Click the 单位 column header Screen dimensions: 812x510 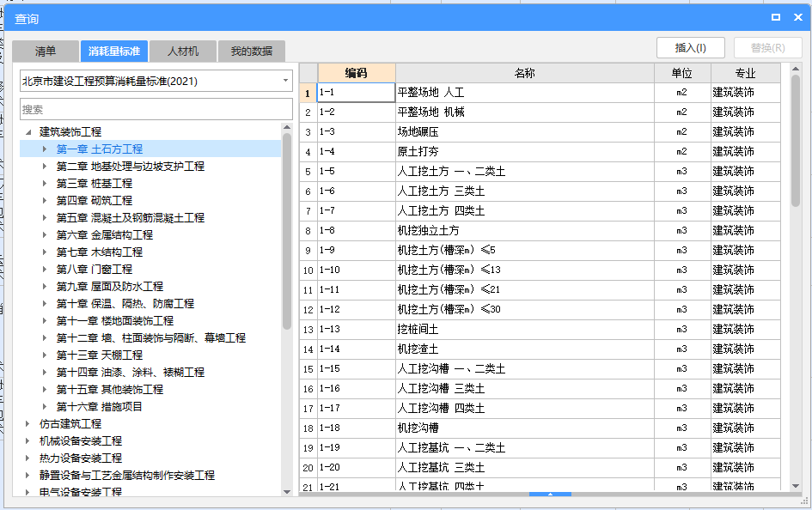(682, 73)
